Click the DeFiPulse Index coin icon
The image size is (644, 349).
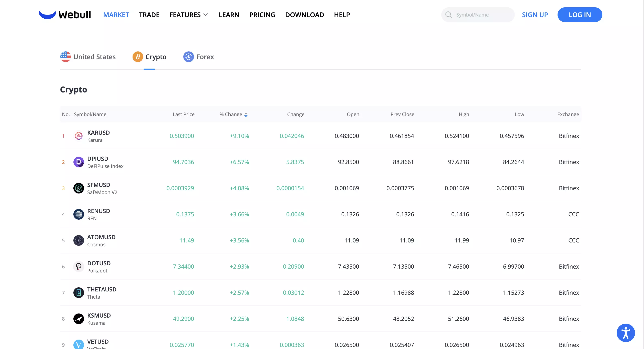[79, 162]
